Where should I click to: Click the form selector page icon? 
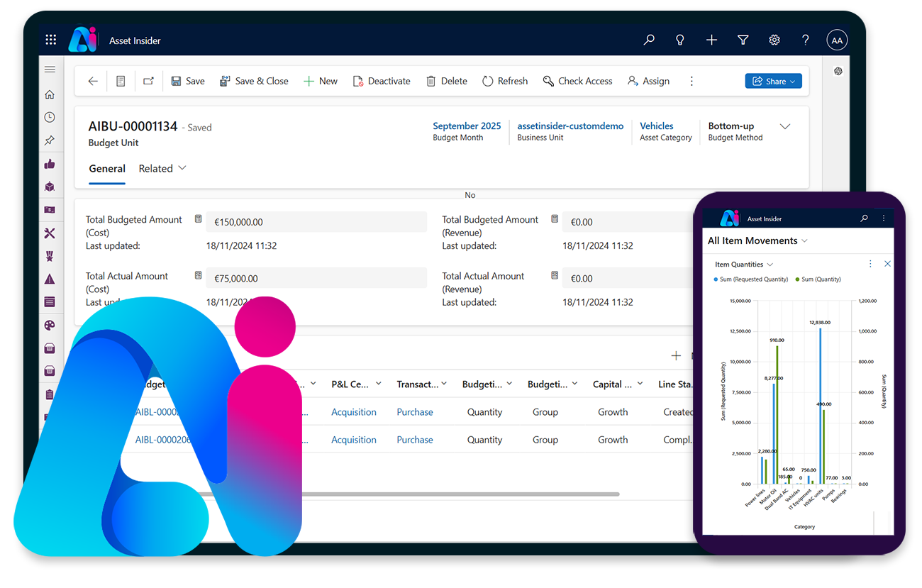pyautogui.click(x=121, y=81)
